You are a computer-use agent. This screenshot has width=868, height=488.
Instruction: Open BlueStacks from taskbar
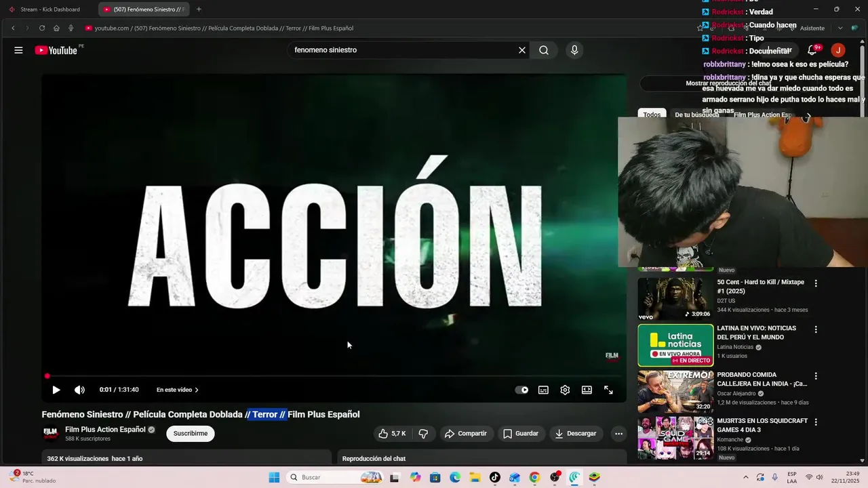[594, 477]
